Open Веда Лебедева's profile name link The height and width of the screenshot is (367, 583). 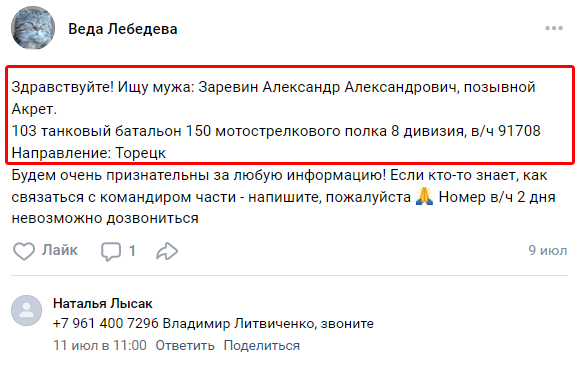123,29
